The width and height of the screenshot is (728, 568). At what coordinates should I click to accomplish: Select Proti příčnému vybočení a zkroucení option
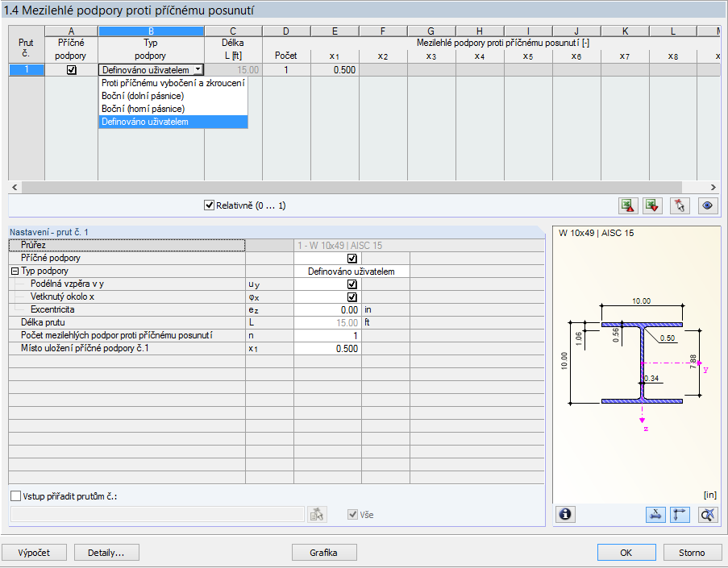173,83
